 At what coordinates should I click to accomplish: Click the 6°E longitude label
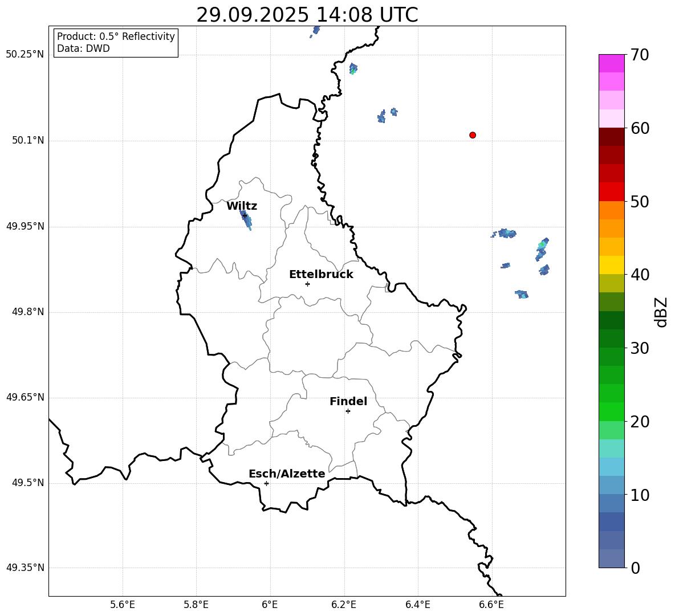tap(270, 605)
